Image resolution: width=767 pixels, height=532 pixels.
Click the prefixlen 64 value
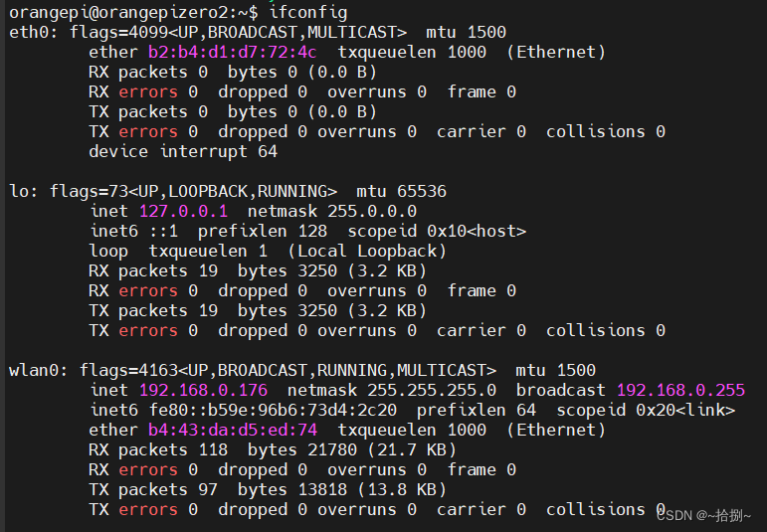pyautogui.click(x=476, y=411)
